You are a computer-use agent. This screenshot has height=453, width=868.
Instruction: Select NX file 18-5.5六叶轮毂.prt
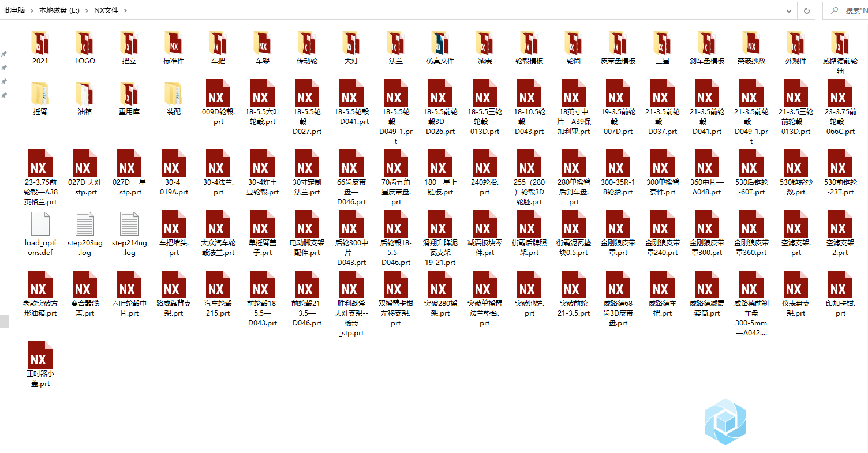263,103
